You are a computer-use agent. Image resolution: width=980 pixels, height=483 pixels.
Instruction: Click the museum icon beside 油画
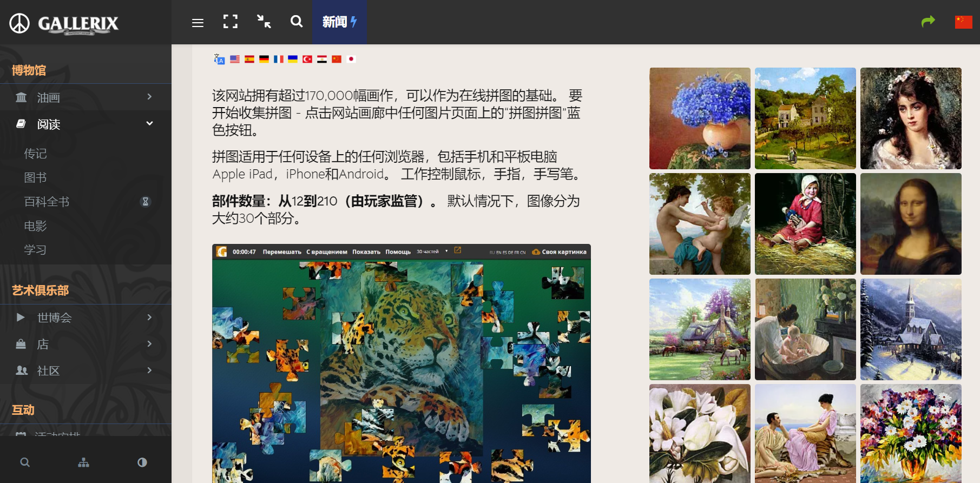(x=21, y=97)
